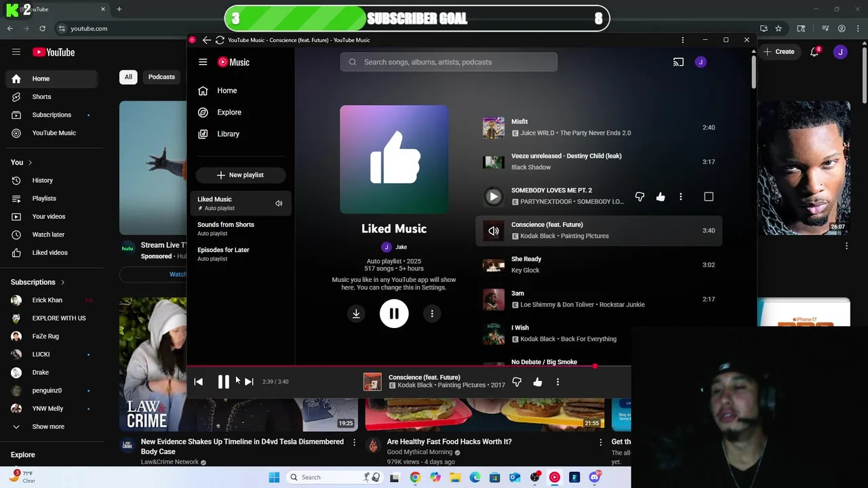Screen dimensions: 868x488
Task: Open Law&Crime video more options menu
Action: (x=354, y=443)
